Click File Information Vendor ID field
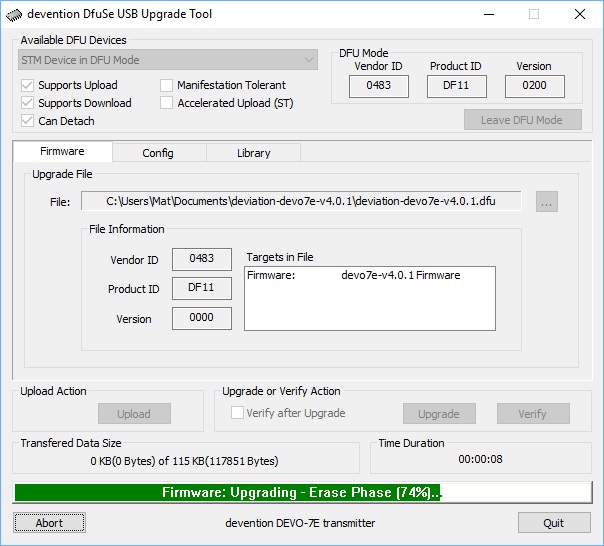The width and height of the screenshot is (604, 546). pyautogui.click(x=202, y=259)
